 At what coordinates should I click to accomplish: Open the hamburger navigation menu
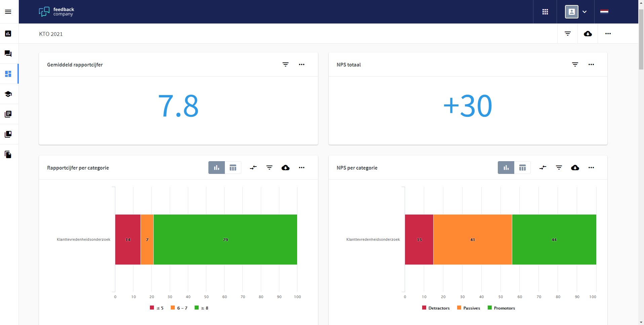tap(8, 12)
